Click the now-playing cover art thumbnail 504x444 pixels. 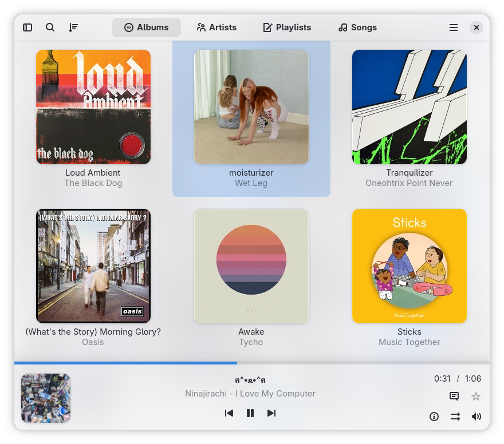point(46,398)
